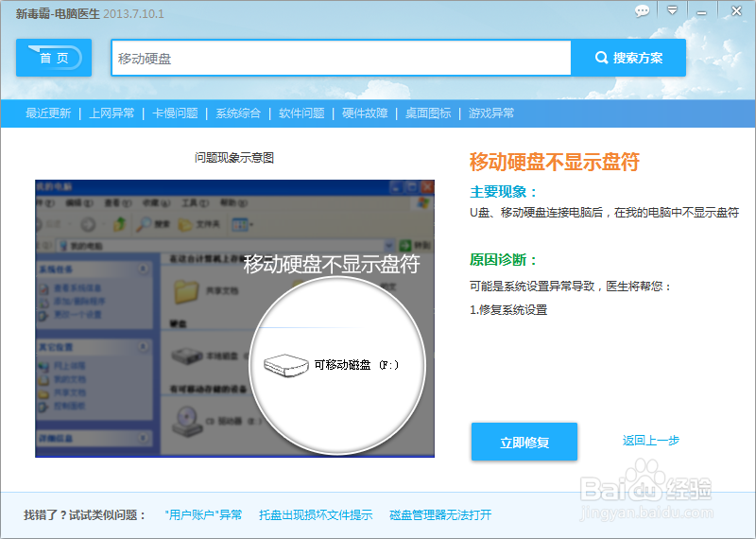The height and width of the screenshot is (539, 756).
Task: Open the "用户账户"异常 similar problem link
Action: (203, 514)
